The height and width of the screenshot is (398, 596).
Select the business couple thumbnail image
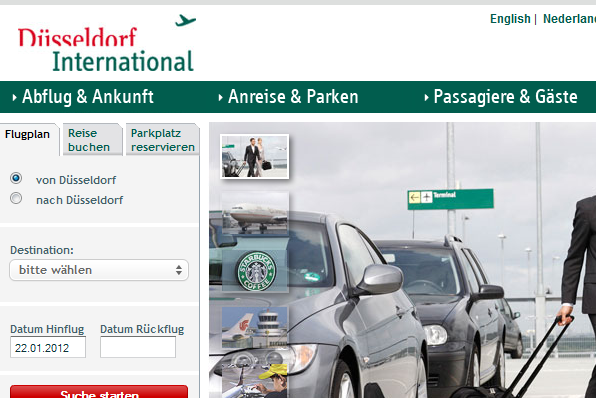tap(255, 156)
